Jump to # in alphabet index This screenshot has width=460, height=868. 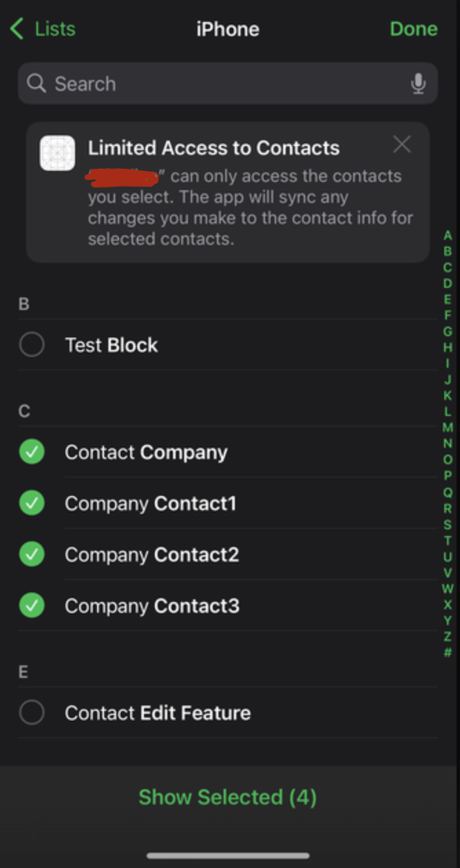448,652
